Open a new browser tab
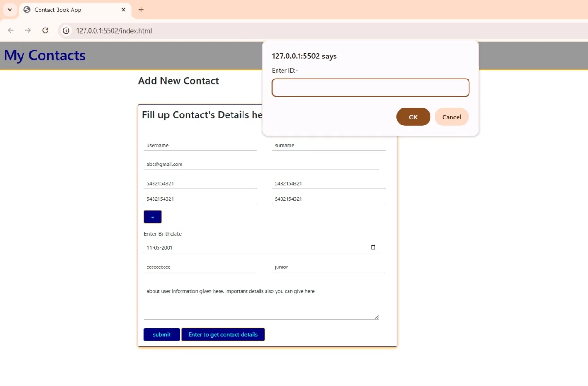This screenshot has height=386, width=588. coord(141,10)
